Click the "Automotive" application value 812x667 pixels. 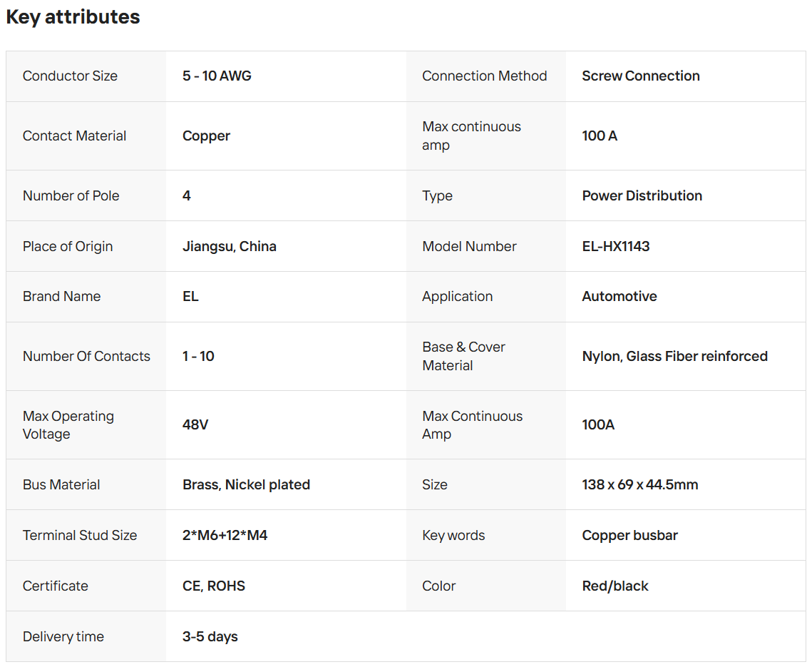pyautogui.click(x=619, y=296)
